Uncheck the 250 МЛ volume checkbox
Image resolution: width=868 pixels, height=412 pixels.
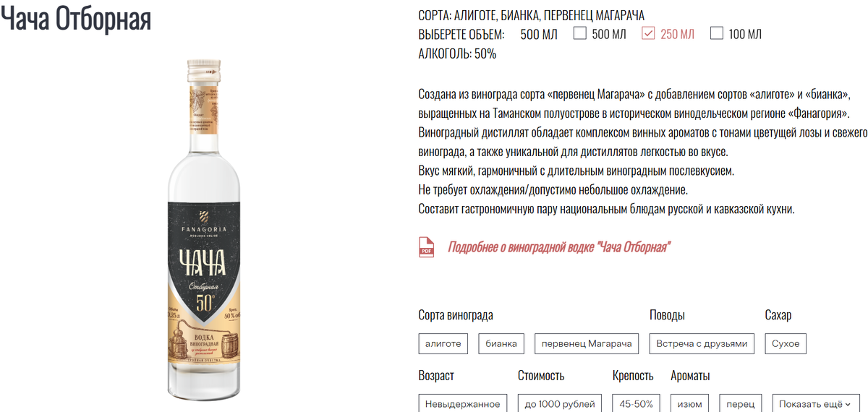coord(648,33)
